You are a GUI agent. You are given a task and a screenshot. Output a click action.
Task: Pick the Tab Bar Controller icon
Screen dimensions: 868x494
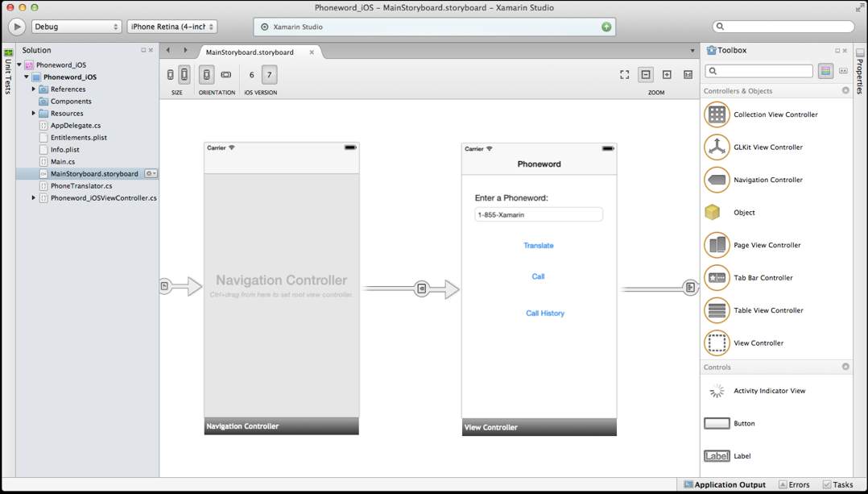point(717,278)
